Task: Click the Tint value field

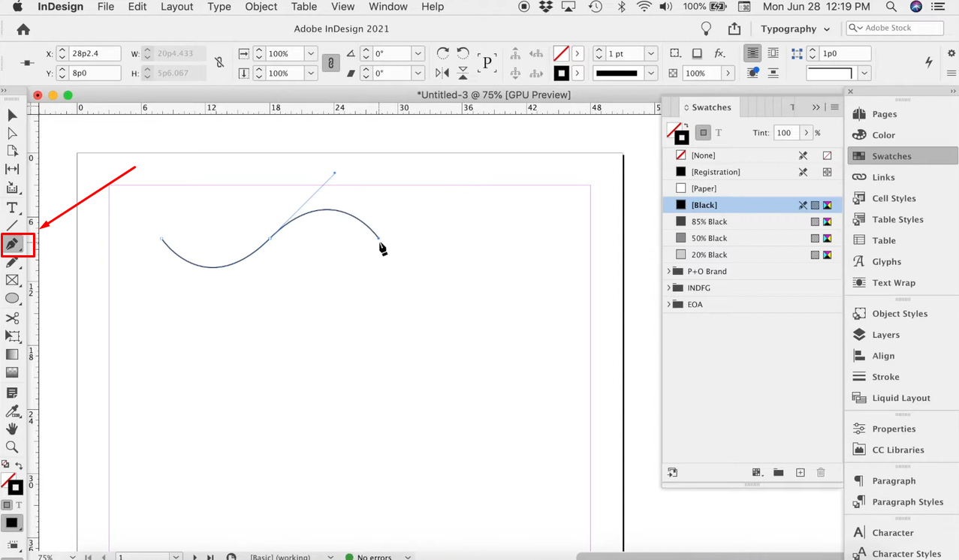Action: (x=786, y=133)
